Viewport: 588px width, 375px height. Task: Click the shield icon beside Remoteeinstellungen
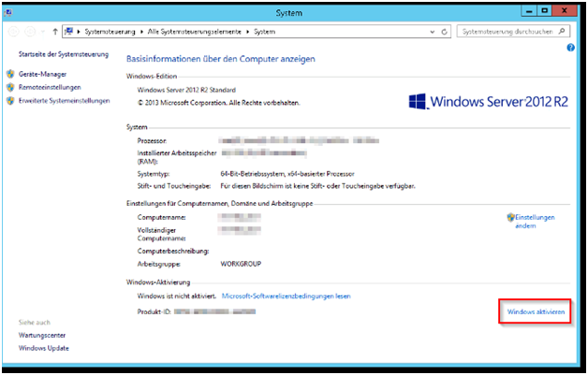(10, 87)
